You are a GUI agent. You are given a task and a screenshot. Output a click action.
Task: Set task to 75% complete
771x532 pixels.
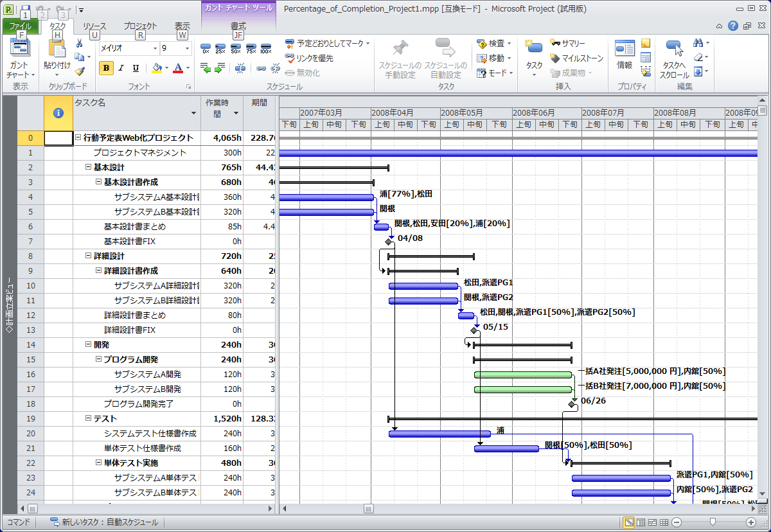click(x=251, y=48)
